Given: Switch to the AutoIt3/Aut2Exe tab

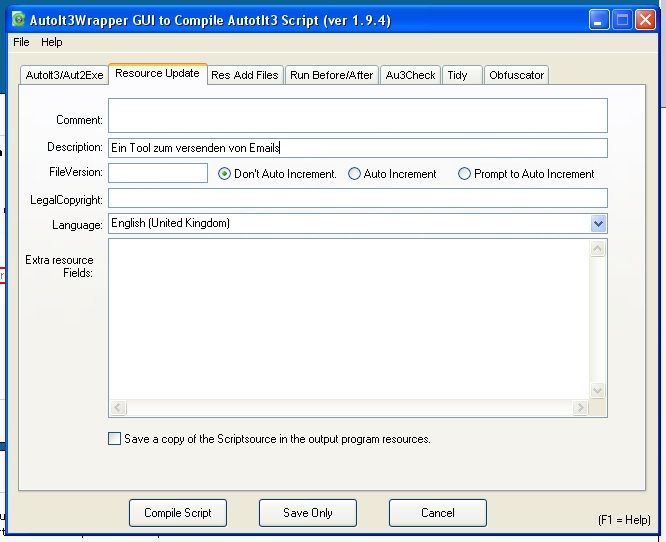Looking at the screenshot, I should tap(64, 75).
